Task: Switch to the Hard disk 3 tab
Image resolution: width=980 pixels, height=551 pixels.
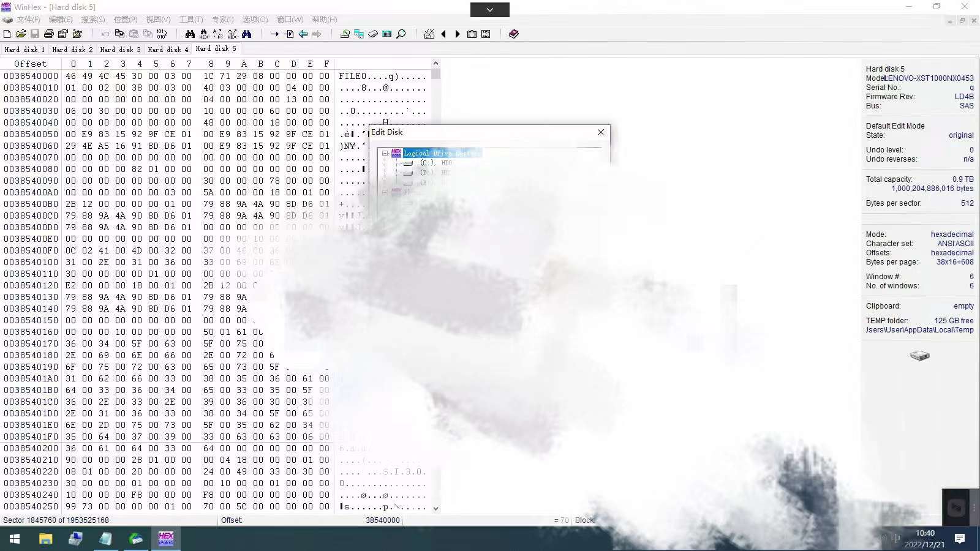Action: [120, 50]
